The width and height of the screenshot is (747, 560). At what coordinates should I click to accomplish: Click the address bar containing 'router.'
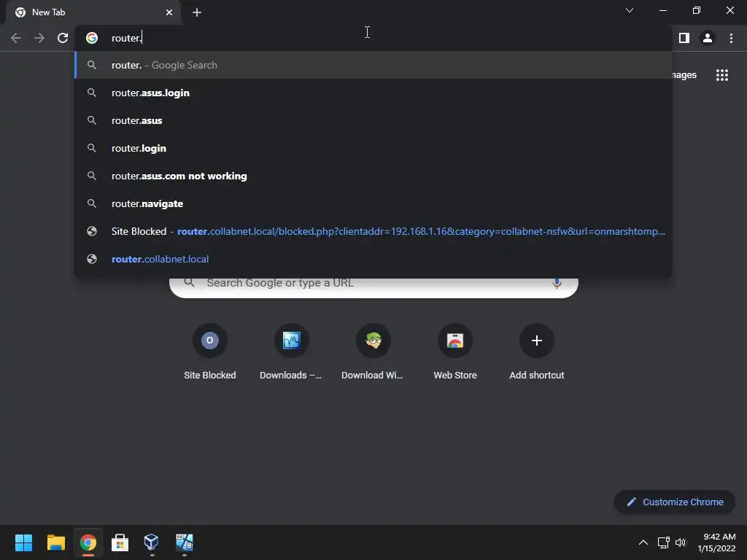point(371,38)
